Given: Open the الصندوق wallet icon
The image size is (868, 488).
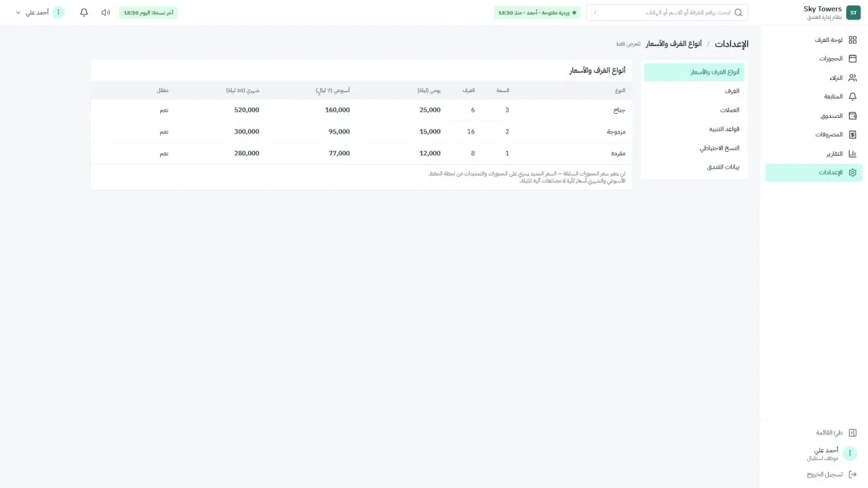Looking at the screenshot, I should coord(852,116).
